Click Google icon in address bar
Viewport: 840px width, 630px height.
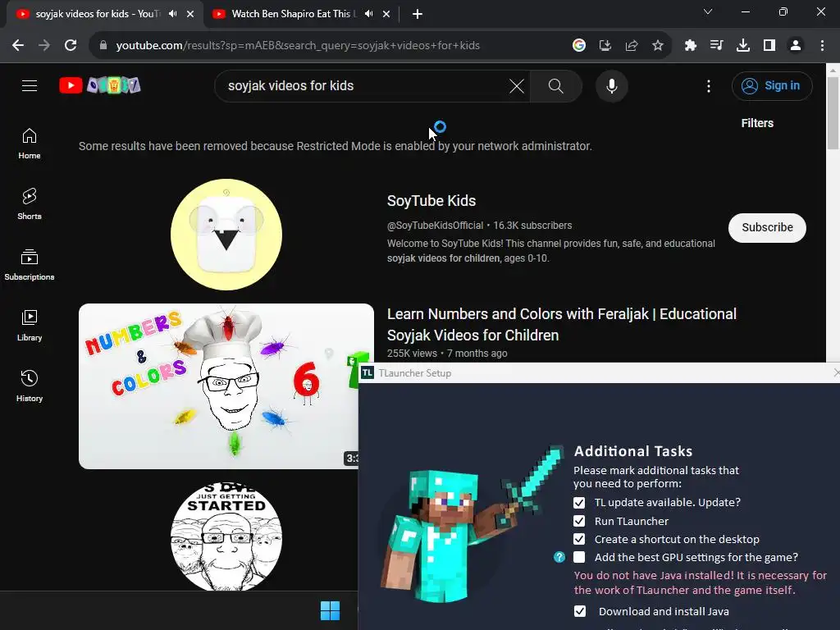tap(578, 46)
